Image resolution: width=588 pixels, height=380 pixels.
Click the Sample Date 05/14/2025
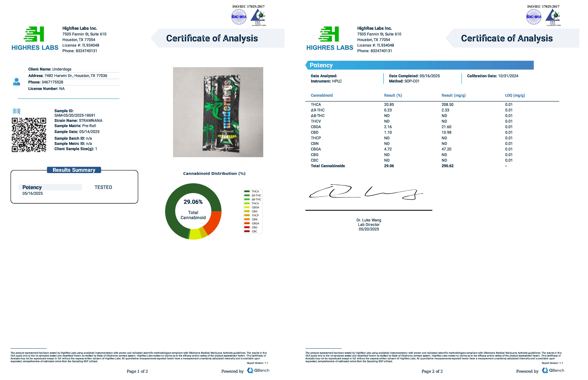click(77, 132)
